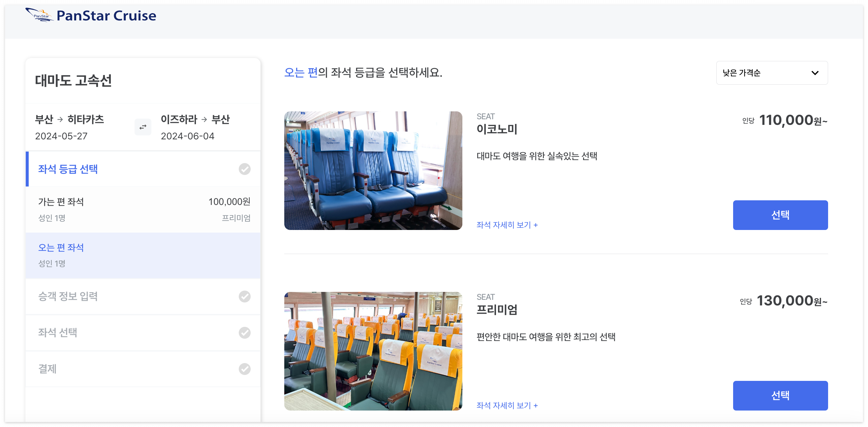Open the 낮은 가격순 sorting dropdown
This screenshot has height=427, width=868.
pyautogui.click(x=772, y=73)
